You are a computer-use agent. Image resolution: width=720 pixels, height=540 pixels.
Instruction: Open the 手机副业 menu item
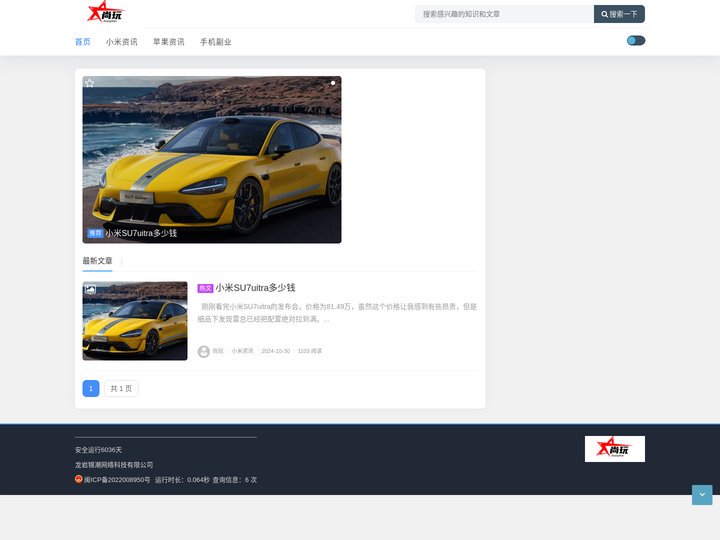215,42
